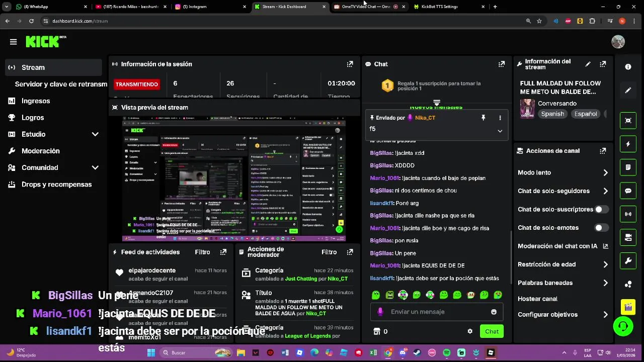This screenshot has width=644, height=362.
Task: Click Hostear canal
Action: pos(537,299)
